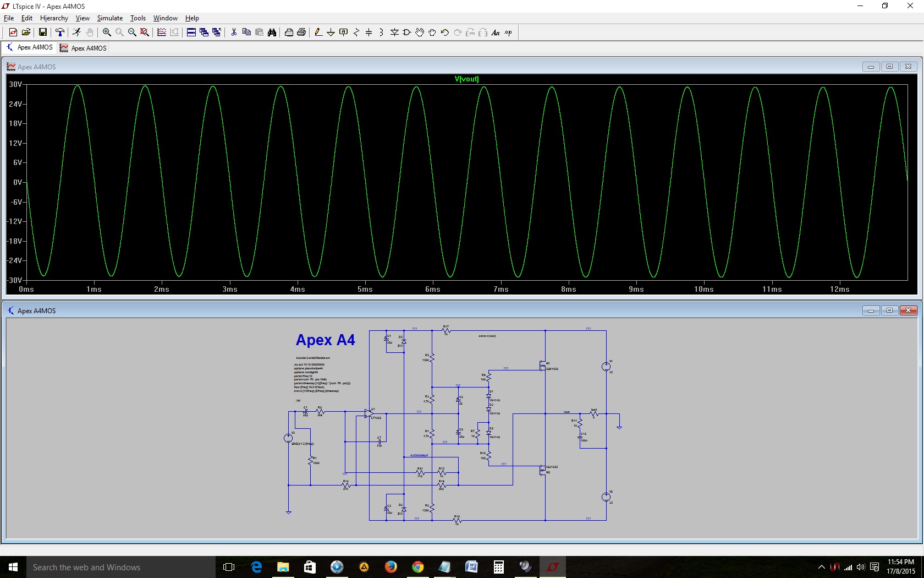This screenshot has height=578, width=924.
Task: Open the Hierarchy menu
Action: pyautogui.click(x=54, y=18)
